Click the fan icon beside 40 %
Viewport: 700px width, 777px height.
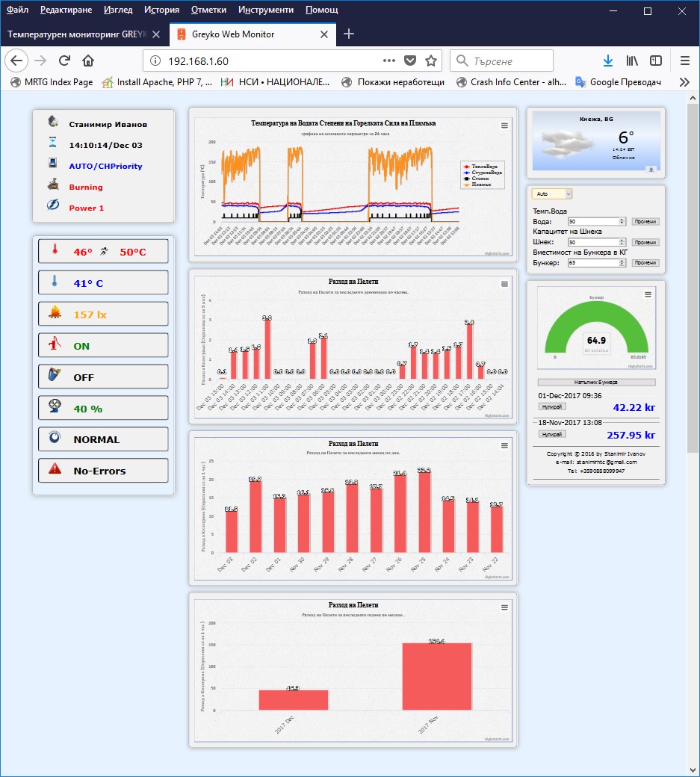(x=55, y=408)
